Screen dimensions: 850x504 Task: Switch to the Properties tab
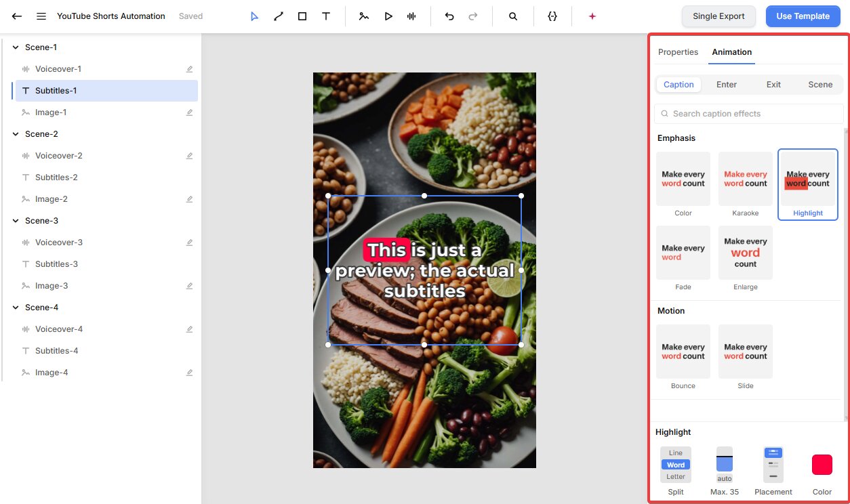[x=678, y=52]
